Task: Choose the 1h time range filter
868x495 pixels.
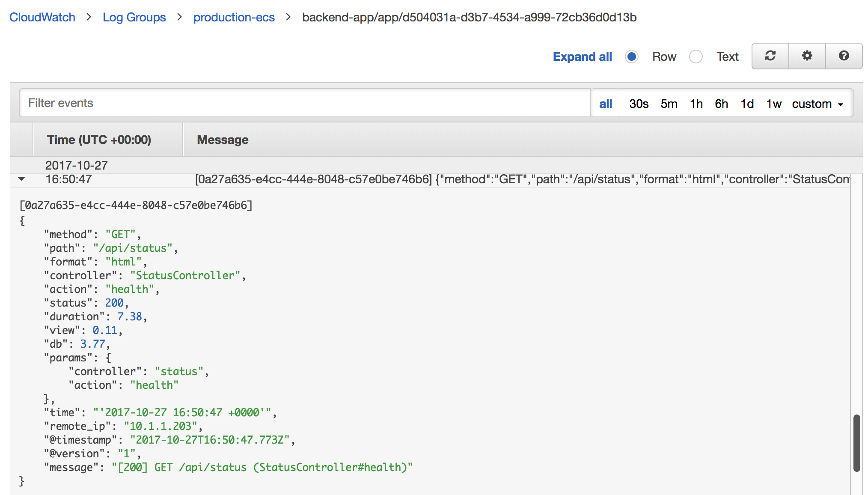Action: (696, 104)
